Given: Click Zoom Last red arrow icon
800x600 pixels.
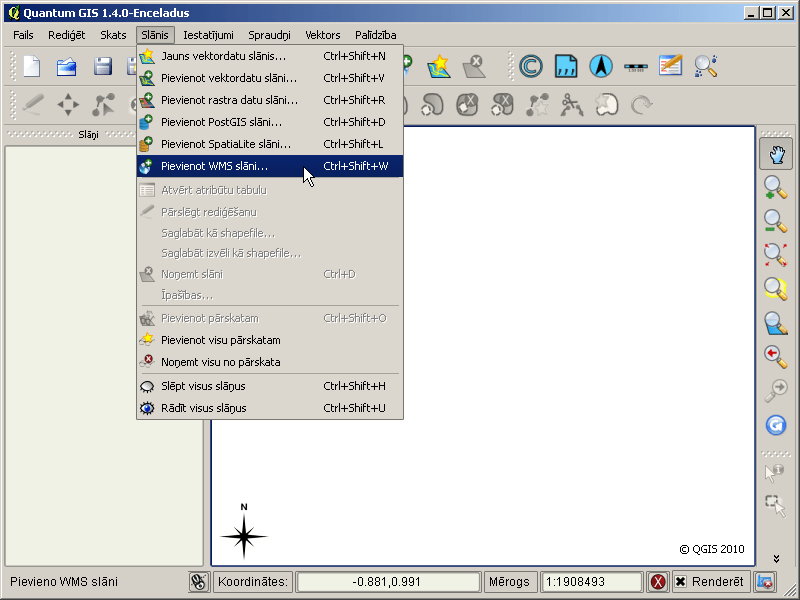Looking at the screenshot, I should (776, 357).
